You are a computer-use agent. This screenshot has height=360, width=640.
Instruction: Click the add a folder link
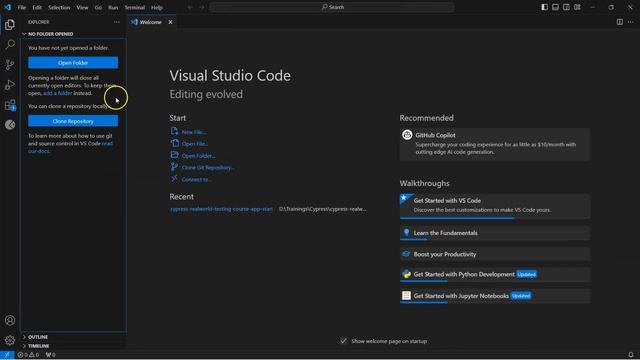point(58,93)
